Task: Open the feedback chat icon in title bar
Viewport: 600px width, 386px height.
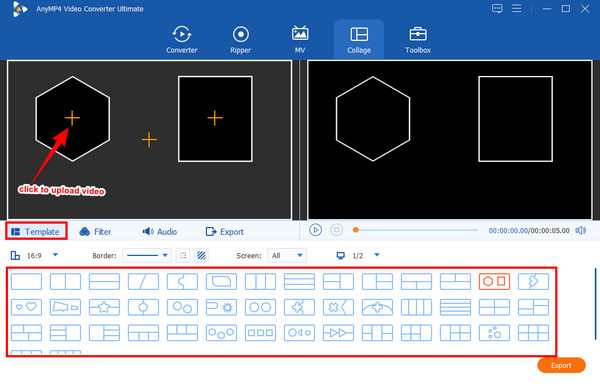Action: click(497, 8)
